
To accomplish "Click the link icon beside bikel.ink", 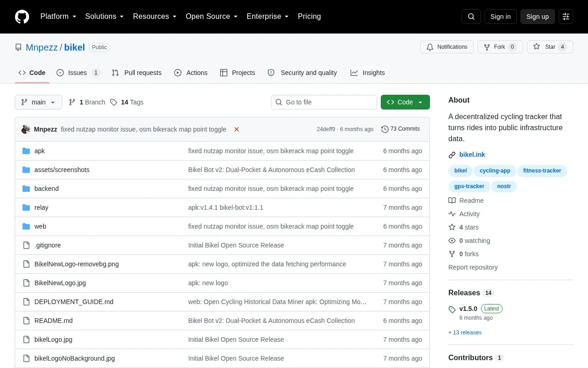I will point(452,155).
